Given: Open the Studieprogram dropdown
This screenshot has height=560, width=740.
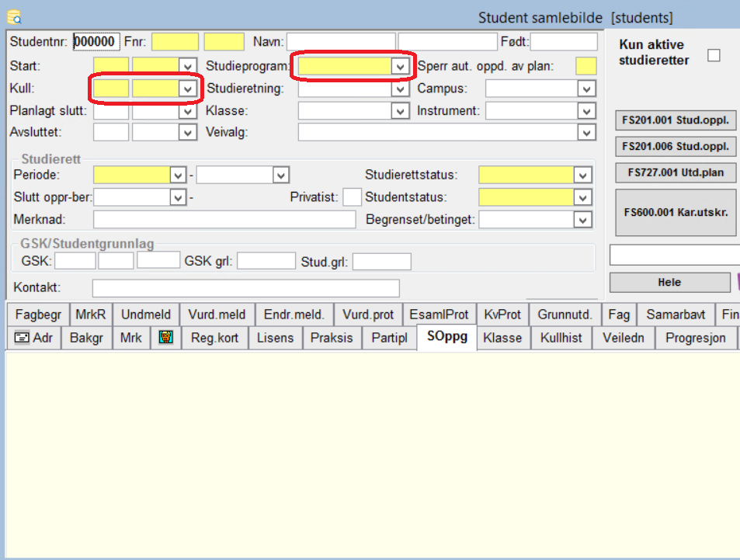Looking at the screenshot, I should 400,66.
